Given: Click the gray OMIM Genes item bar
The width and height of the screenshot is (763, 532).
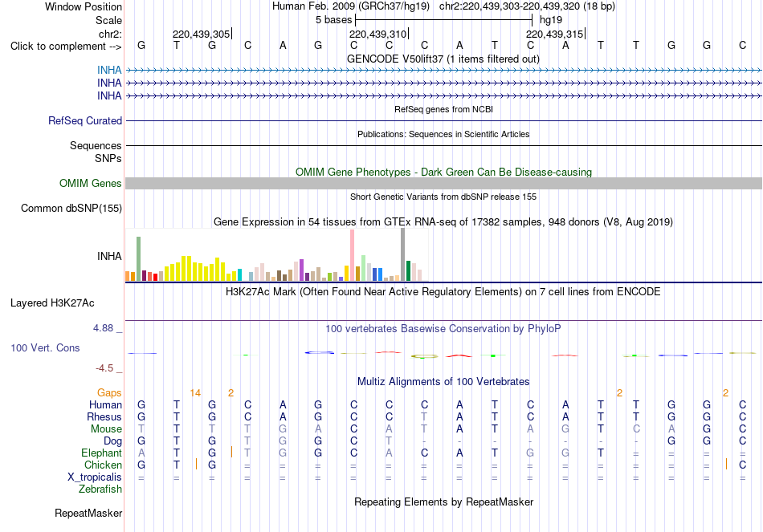Looking at the screenshot, I should 444,183.
